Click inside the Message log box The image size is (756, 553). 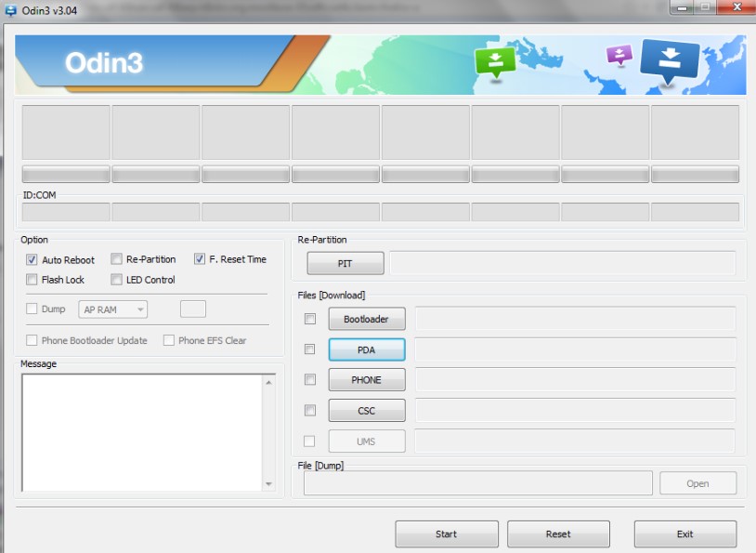tap(142, 432)
